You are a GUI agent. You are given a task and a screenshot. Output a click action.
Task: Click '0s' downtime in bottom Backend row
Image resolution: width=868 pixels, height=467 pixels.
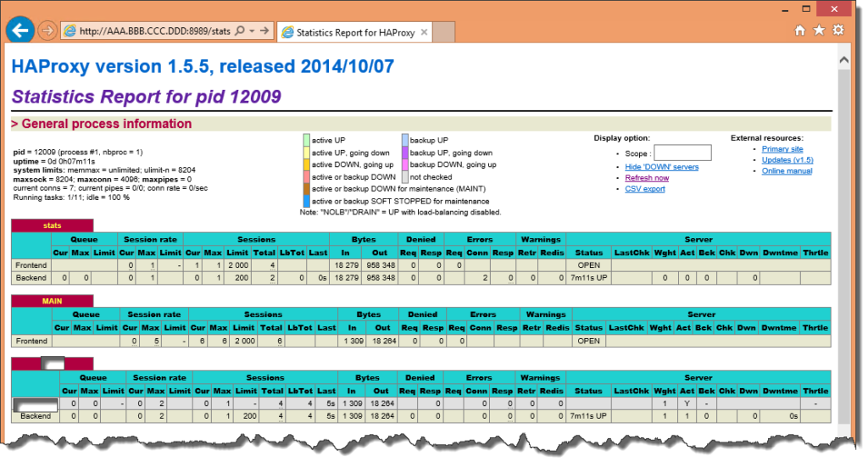coord(793,416)
